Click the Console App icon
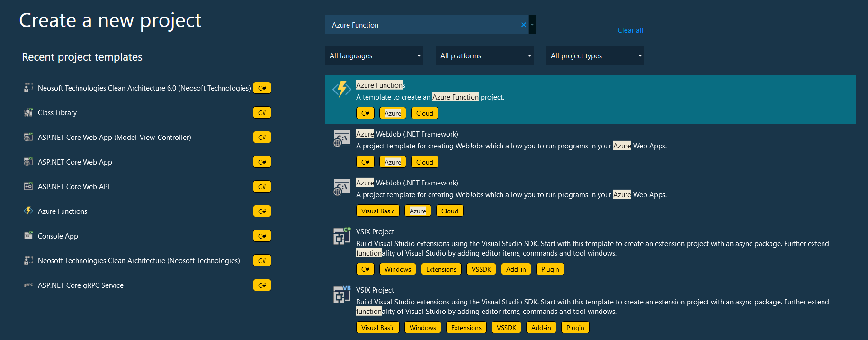 28,236
